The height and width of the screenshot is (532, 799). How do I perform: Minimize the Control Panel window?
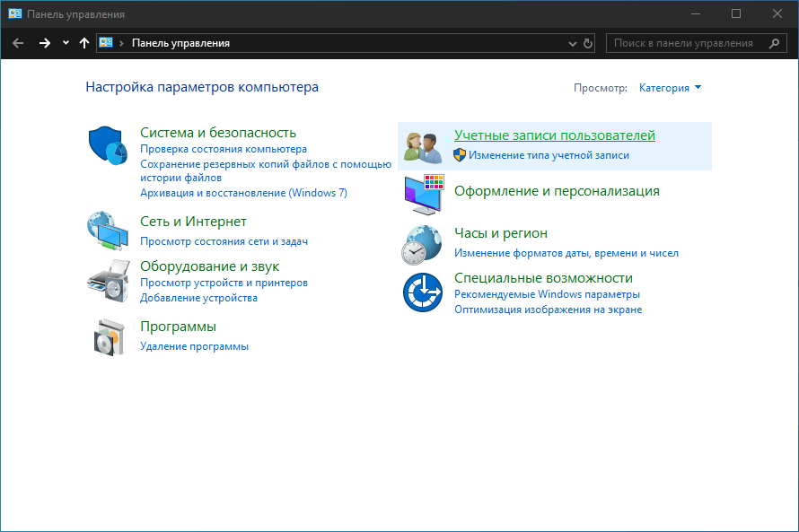point(696,13)
